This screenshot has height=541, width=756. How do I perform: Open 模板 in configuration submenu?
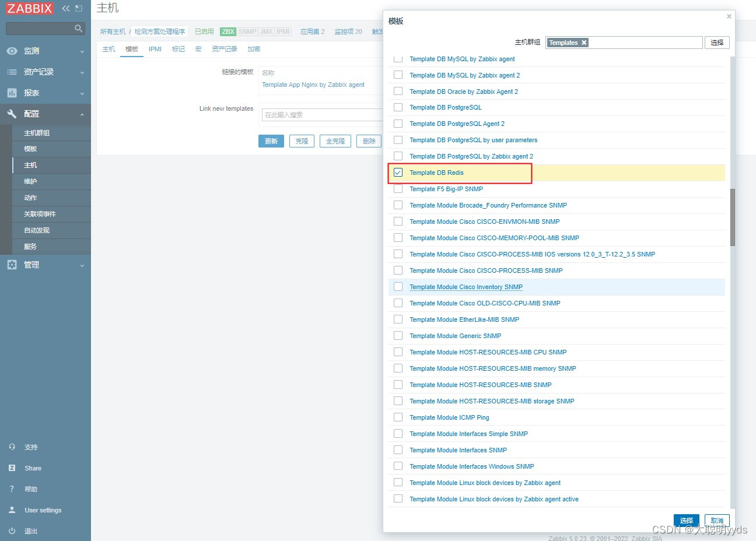[x=51, y=149]
